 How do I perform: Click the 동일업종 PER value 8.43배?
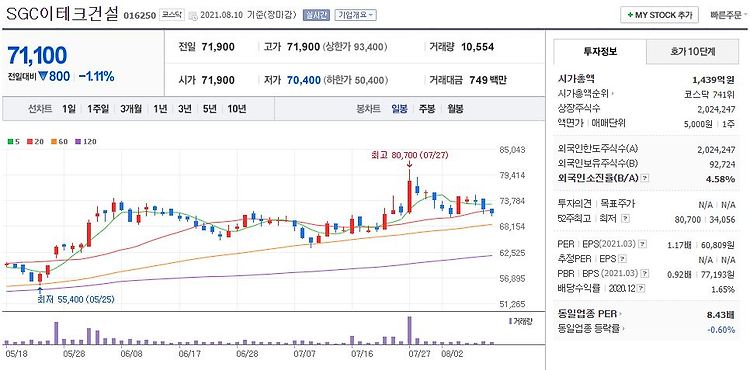coord(721,315)
